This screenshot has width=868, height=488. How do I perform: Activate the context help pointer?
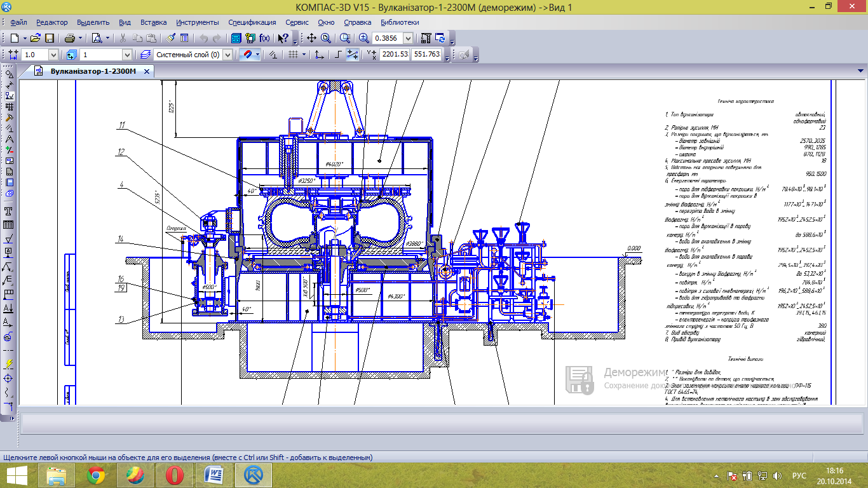pyautogui.click(x=283, y=38)
